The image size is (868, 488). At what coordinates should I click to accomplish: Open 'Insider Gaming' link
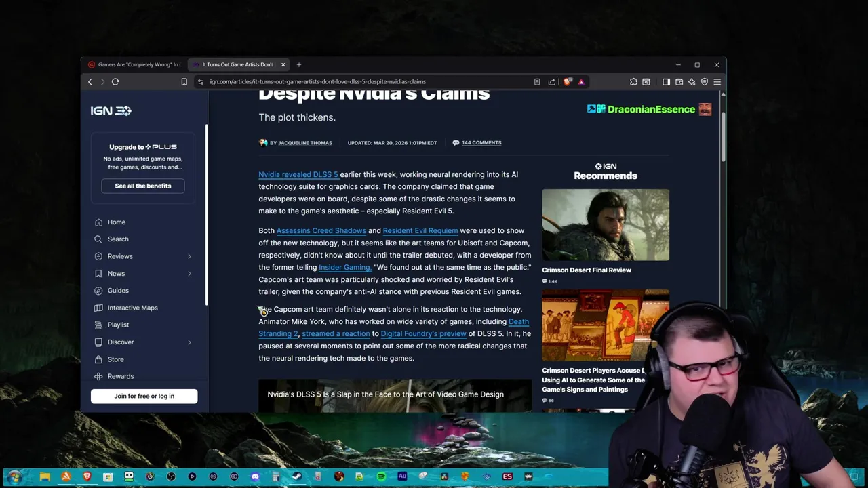344,268
